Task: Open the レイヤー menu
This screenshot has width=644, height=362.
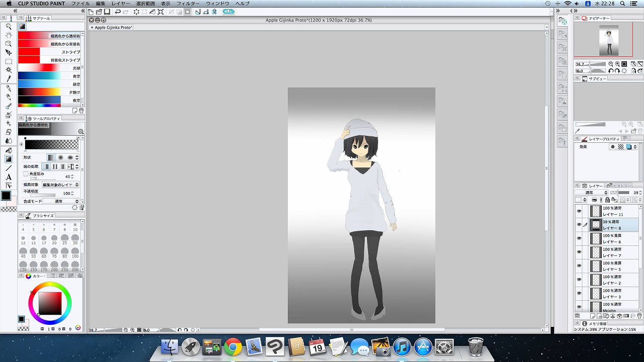Action: click(x=121, y=4)
